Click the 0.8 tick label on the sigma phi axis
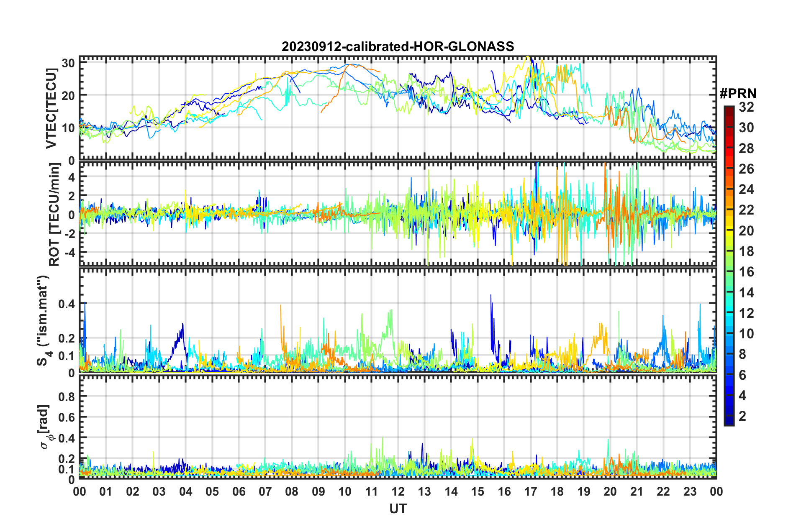Screen dimensions: 796x532 [67, 396]
